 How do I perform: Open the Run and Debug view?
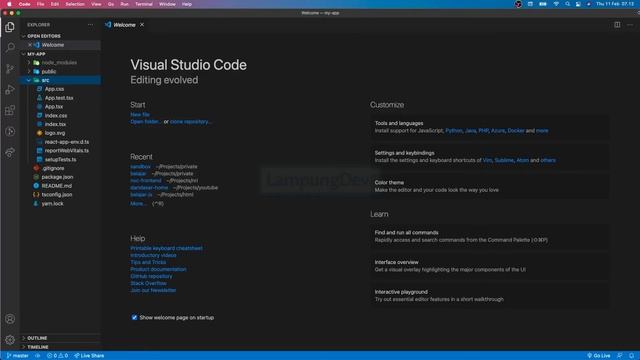[x=10, y=89]
